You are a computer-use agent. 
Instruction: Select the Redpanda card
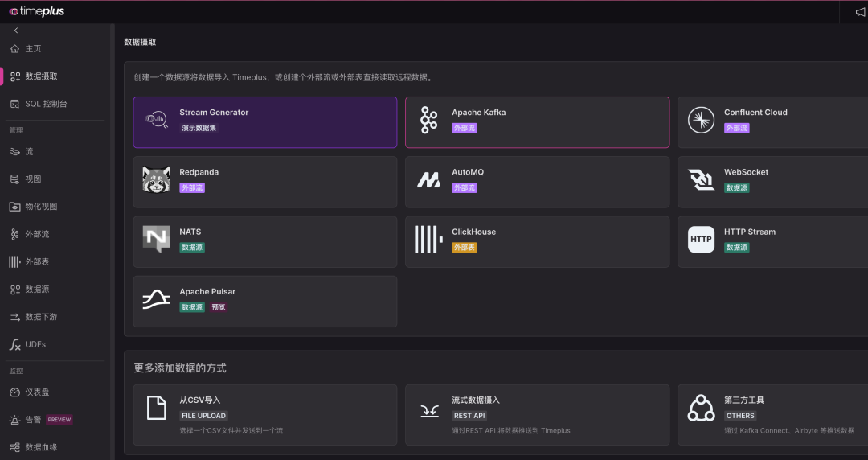click(265, 182)
